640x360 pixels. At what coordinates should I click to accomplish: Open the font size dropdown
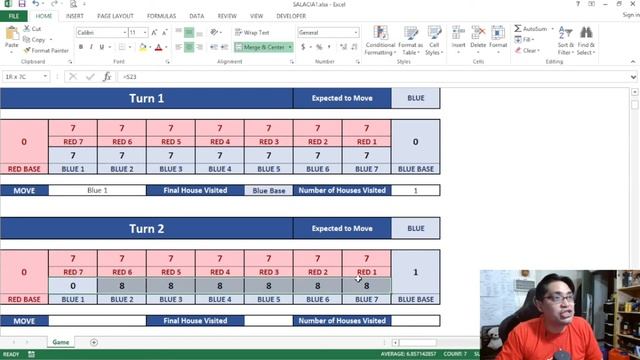144,32
